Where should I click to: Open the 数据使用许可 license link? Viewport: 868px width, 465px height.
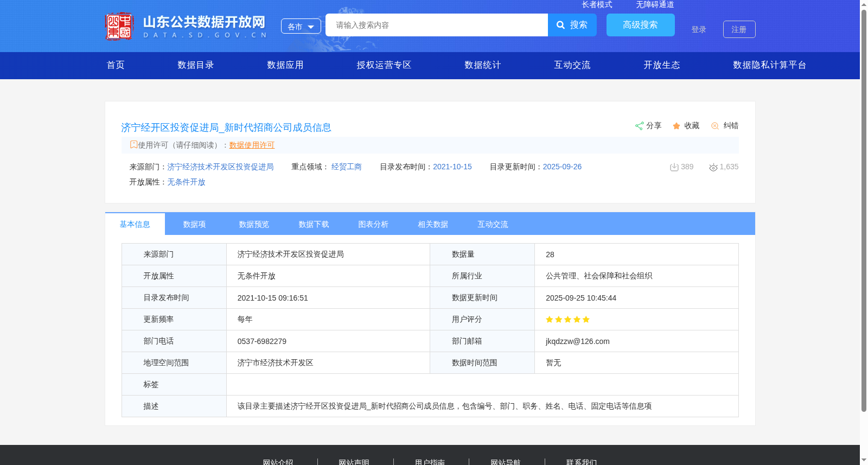tap(252, 145)
